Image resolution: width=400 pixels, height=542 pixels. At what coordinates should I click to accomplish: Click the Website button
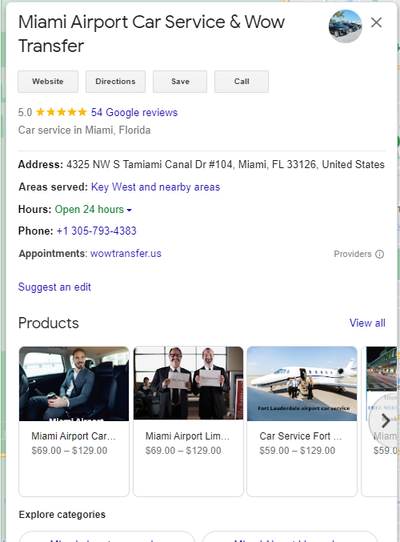(x=48, y=82)
